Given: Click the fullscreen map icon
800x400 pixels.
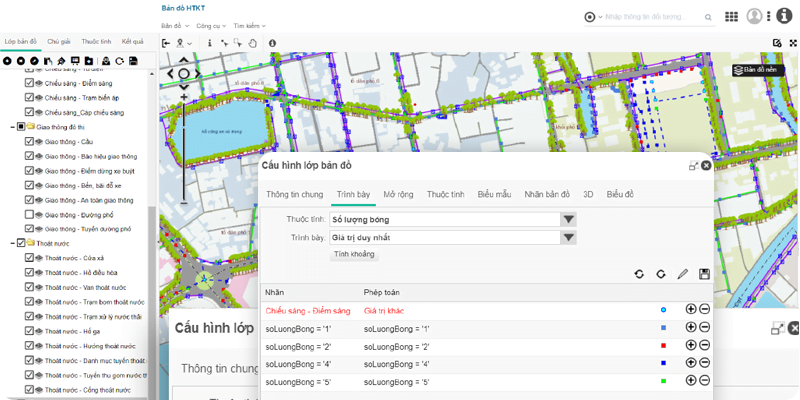Looking at the screenshot, I should click(x=777, y=43).
